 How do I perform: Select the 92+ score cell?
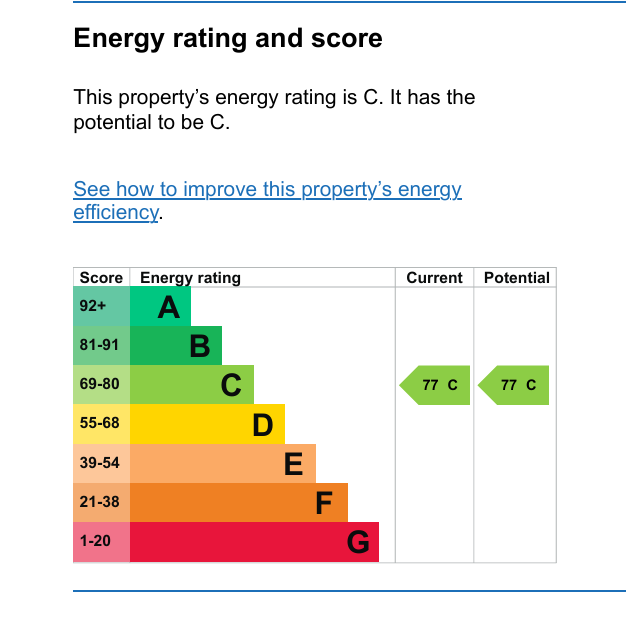click(x=102, y=306)
